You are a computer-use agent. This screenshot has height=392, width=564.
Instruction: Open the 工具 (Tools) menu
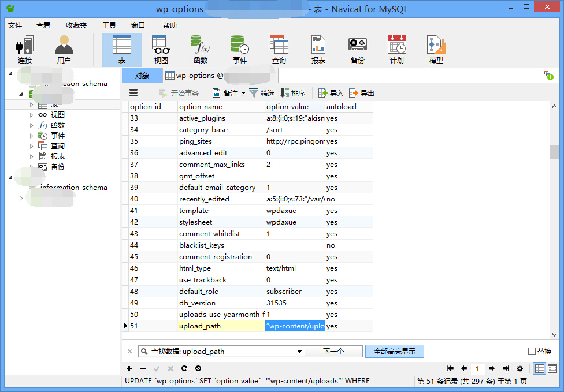coord(109,25)
